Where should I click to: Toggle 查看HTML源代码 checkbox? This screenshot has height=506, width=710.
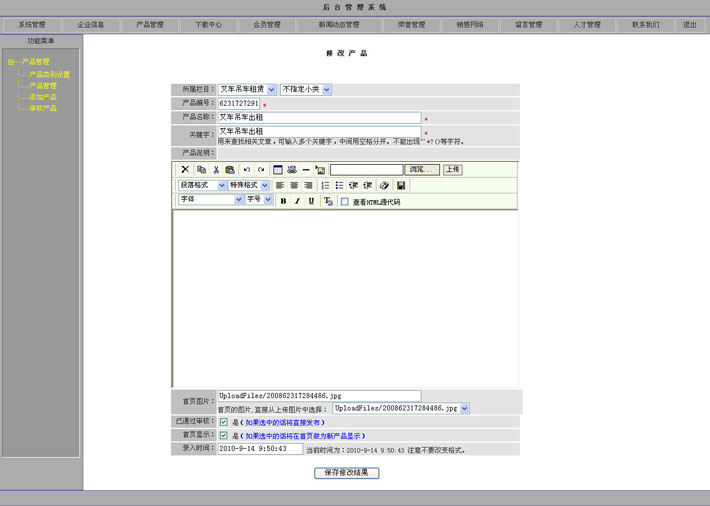point(345,201)
